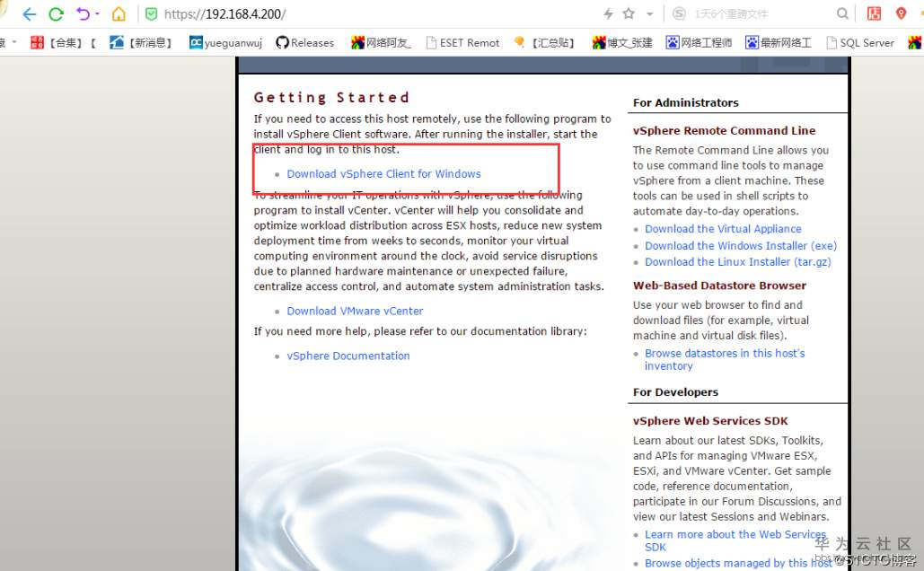The width and height of the screenshot is (924, 571).
Task: Open the 最新网络工 bookmark
Action: click(779, 42)
